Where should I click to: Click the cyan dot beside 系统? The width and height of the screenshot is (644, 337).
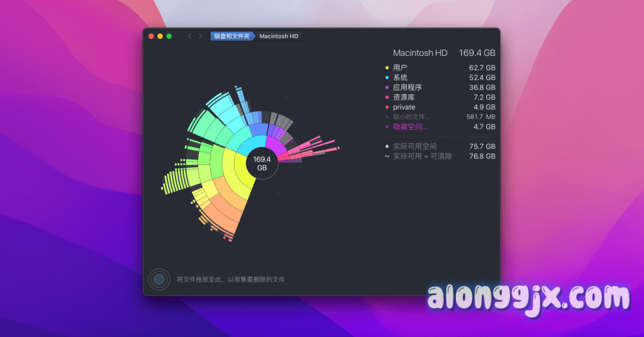coord(387,77)
